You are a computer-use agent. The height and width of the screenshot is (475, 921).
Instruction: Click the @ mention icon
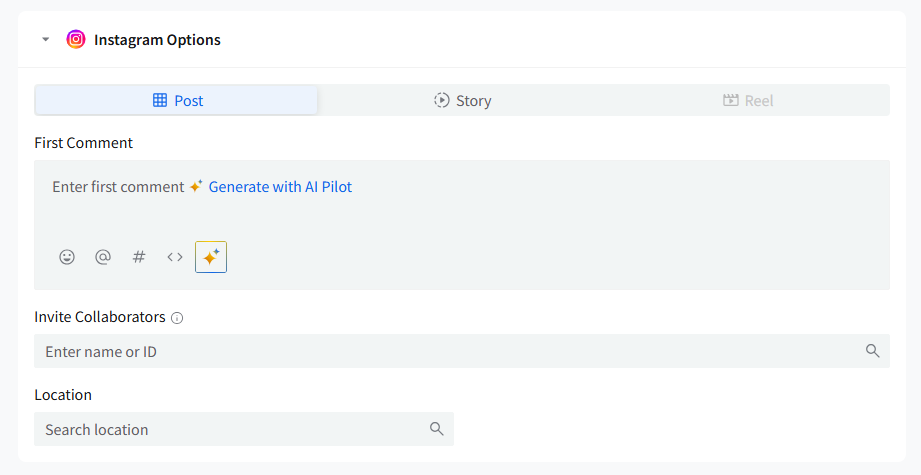coord(103,257)
